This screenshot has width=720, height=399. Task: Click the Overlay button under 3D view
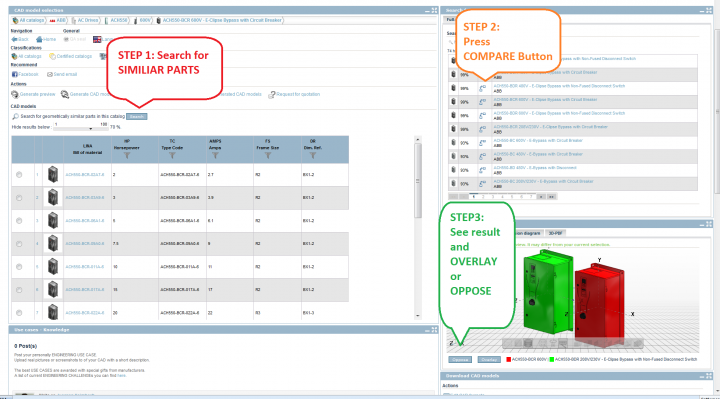click(x=489, y=360)
